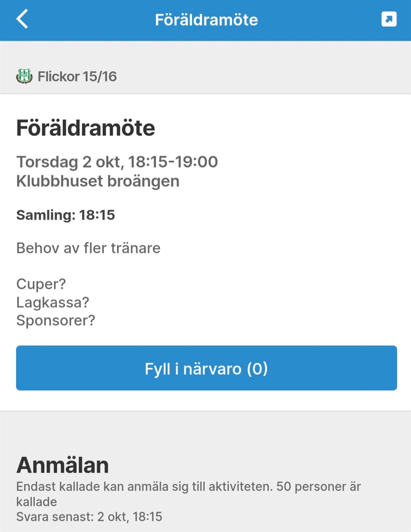The image size is (411, 532).
Task: Tap the Sponsorer? agenda line
Action: pyautogui.click(x=55, y=320)
